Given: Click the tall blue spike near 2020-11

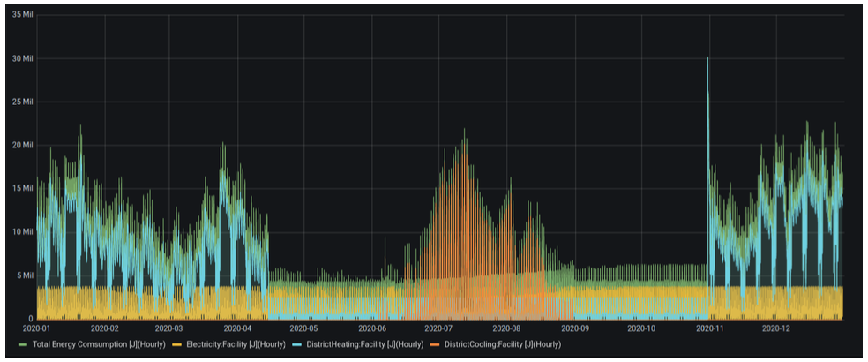Looking at the screenshot, I should 707,111.
